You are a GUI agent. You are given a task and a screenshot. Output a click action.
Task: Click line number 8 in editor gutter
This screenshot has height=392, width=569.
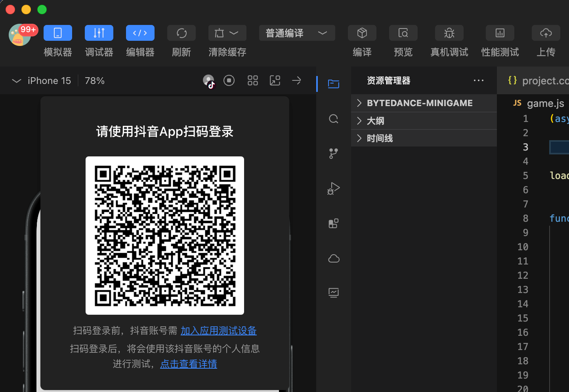[x=525, y=218]
